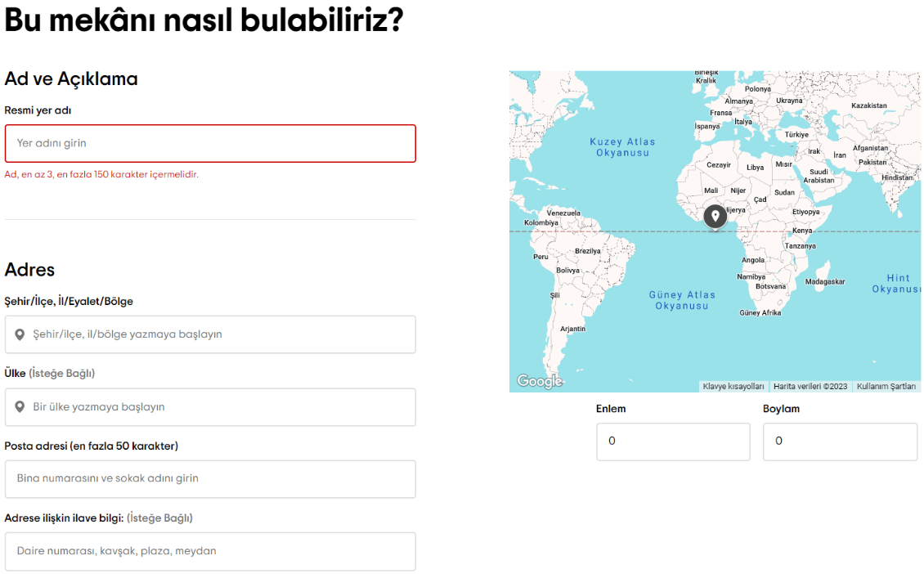Screen dimensions: 924x574
Task: Click 'Kuzey Atlas Okyanusu' on the map
Action: coord(622,147)
